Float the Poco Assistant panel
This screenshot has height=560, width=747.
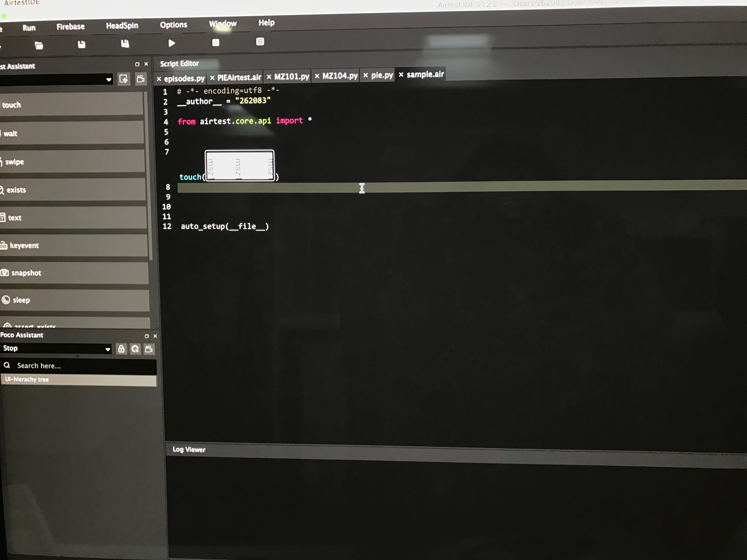point(147,336)
